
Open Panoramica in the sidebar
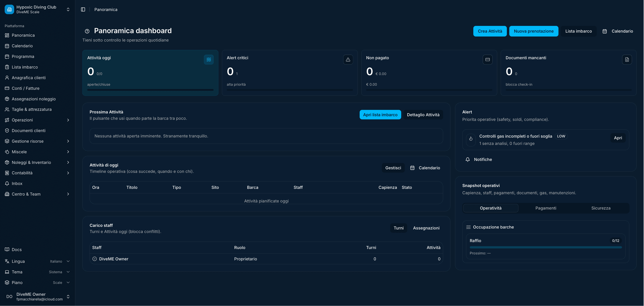click(x=37, y=35)
